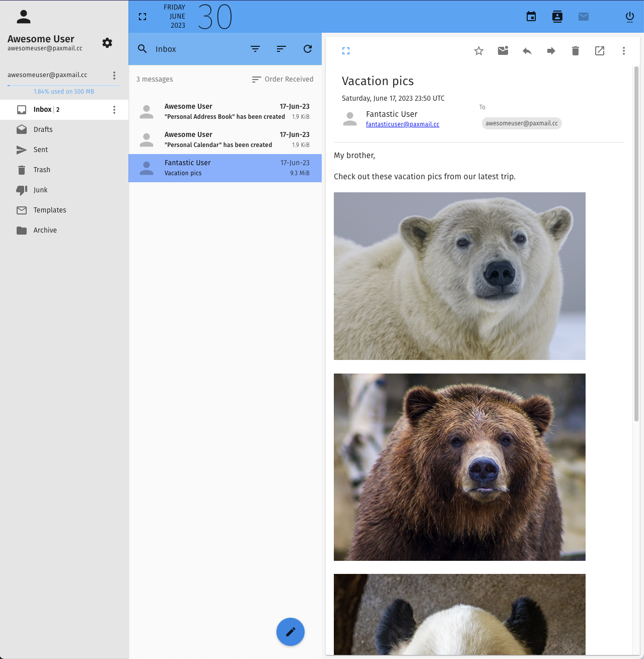This screenshot has width=644, height=659.
Task: Click the fantasticuser@paxmail.cc sender link
Action: 402,124
